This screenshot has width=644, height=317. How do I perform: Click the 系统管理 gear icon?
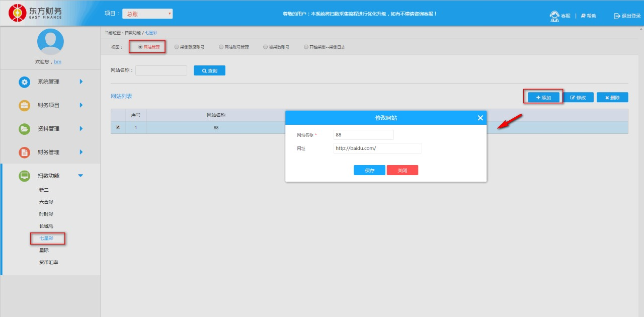pyautogui.click(x=24, y=82)
